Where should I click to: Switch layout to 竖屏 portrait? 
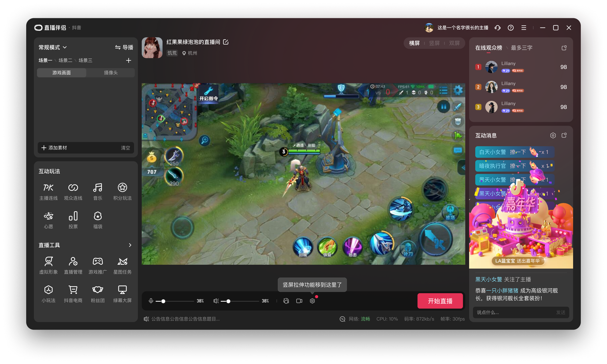click(434, 43)
